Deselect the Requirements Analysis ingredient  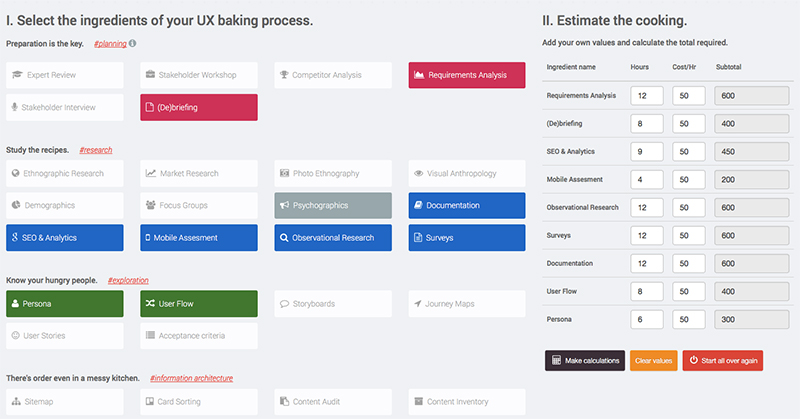click(x=467, y=75)
